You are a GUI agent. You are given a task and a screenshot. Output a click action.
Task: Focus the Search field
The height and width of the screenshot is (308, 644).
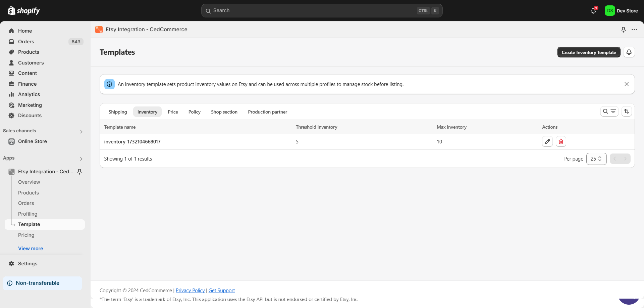point(322,11)
